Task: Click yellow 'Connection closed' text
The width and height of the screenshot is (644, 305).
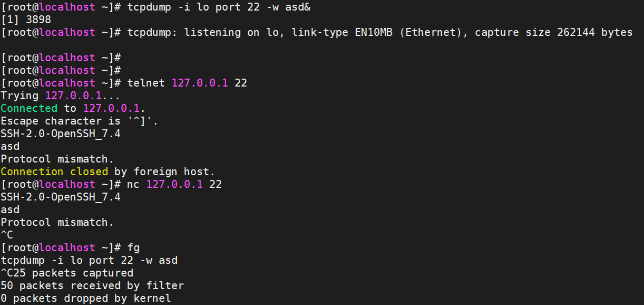Action: pyautogui.click(x=54, y=171)
